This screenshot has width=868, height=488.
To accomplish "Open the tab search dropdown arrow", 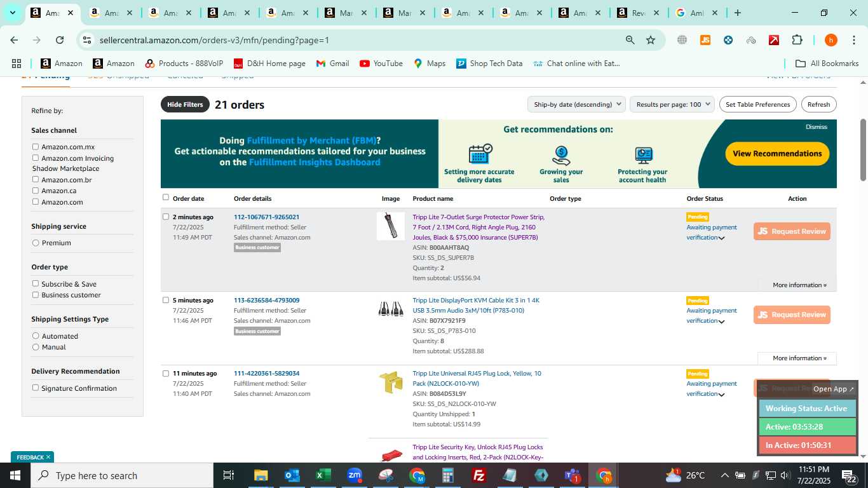I will (12, 13).
